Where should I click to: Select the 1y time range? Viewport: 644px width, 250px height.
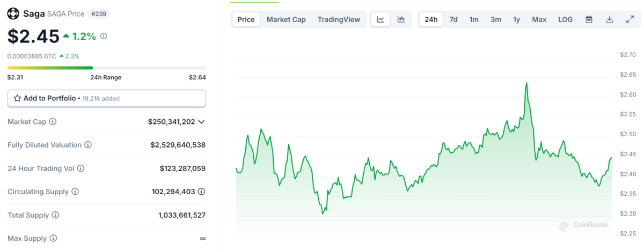click(x=516, y=19)
